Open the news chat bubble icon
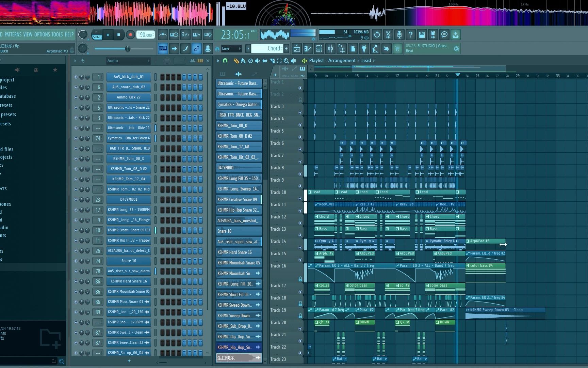This screenshot has width=588, height=368. pos(444,34)
